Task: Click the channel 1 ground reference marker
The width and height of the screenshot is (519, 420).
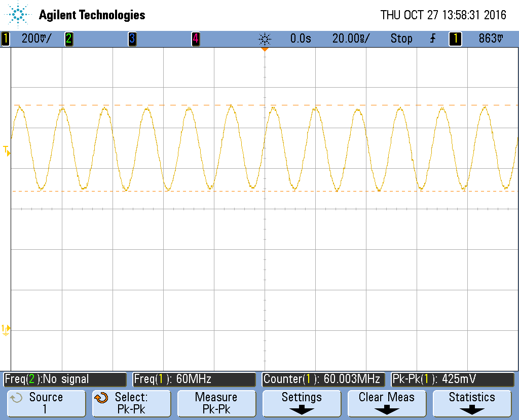Action: click(6, 330)
